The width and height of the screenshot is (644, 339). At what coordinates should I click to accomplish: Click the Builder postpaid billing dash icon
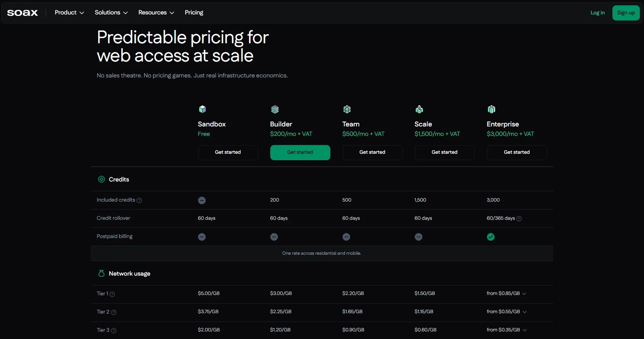click(x=274, y=237)
